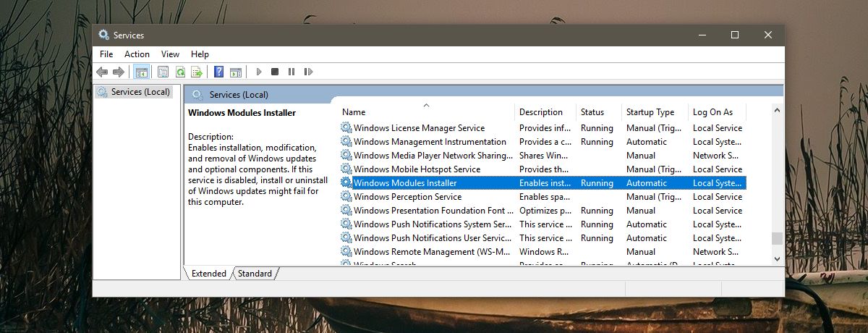This screenshot has height=333, width=868.
Task: Click the Export List toolbar icon
Action: (197, 72)
